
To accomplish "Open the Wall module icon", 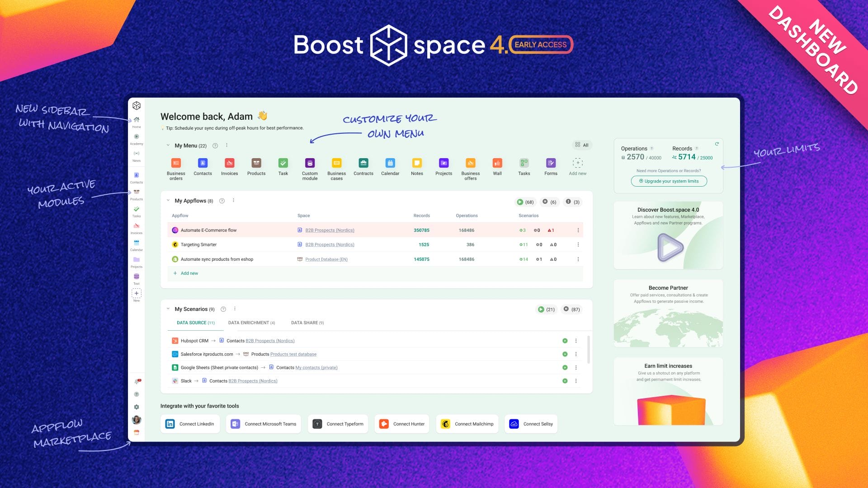I will click(x=497, y=163).
